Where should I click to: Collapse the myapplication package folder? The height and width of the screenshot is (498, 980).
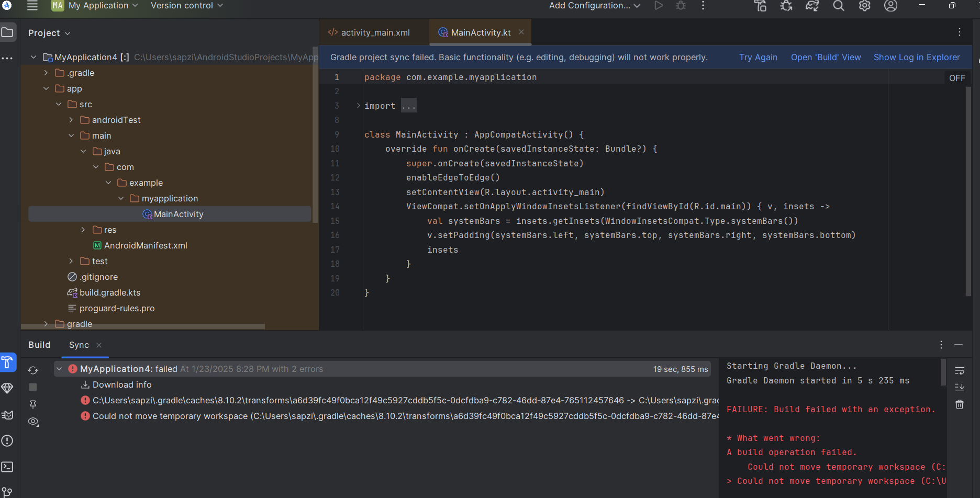click(x=121, y=198)
